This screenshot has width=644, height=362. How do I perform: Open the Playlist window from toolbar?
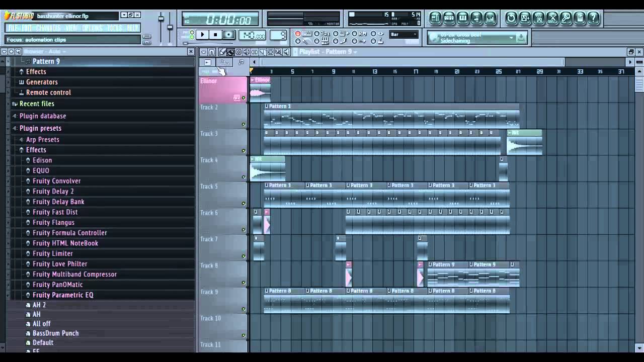[x=435, y=18]
